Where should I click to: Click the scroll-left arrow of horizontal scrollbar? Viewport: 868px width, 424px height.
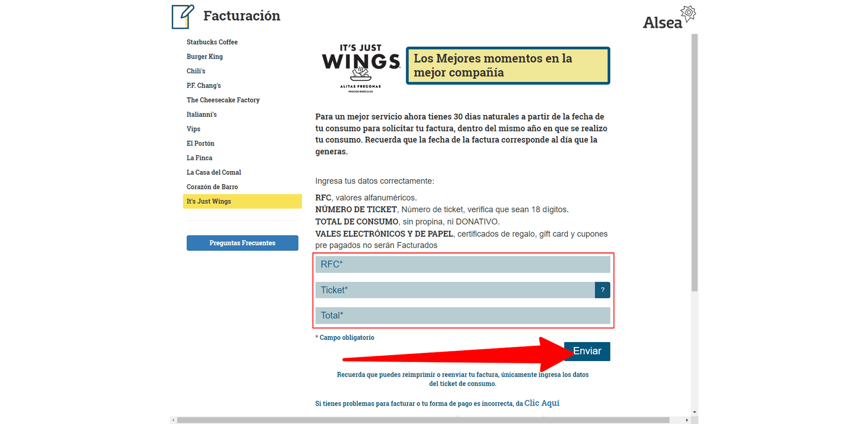tap(173, 420)
